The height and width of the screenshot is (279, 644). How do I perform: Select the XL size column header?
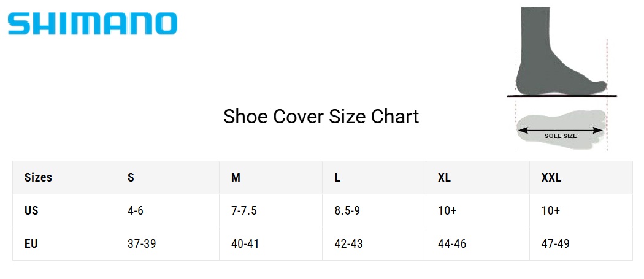[x=444, y=178]
